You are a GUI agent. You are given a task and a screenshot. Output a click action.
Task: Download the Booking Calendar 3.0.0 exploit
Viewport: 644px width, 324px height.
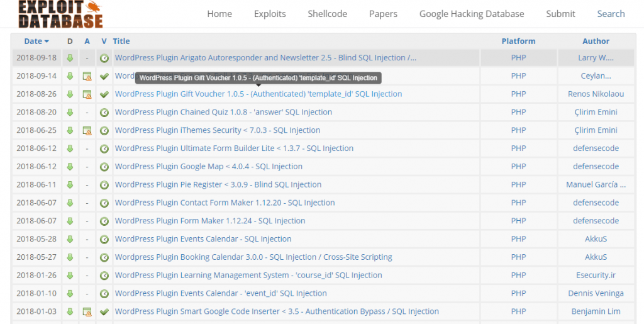70,257
